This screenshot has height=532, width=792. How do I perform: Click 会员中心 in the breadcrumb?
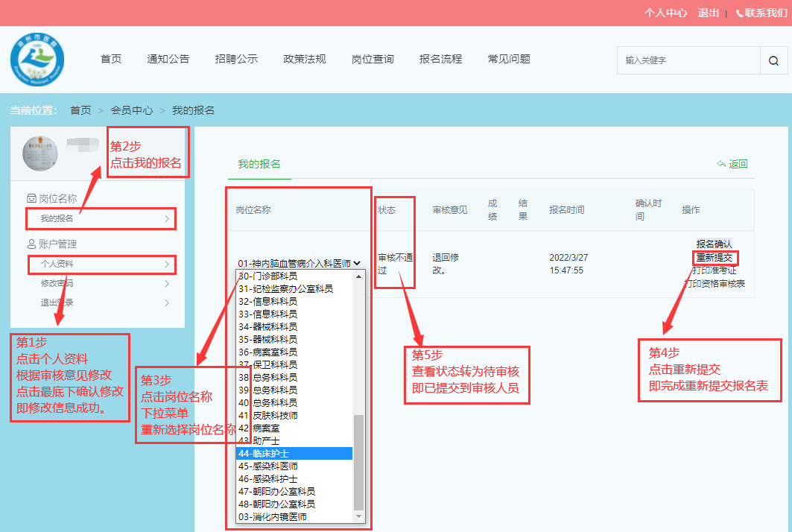tap(132, 110)
